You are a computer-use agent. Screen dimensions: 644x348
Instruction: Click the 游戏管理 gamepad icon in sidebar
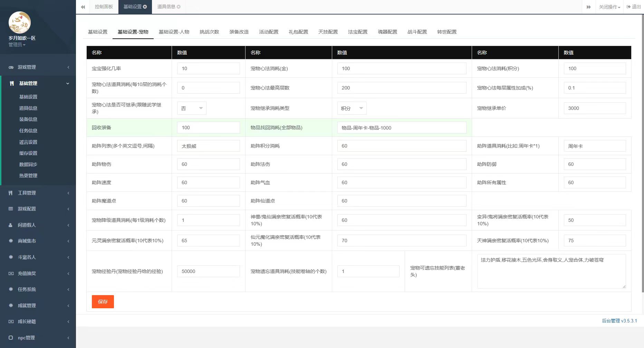[x=11, y=67]
